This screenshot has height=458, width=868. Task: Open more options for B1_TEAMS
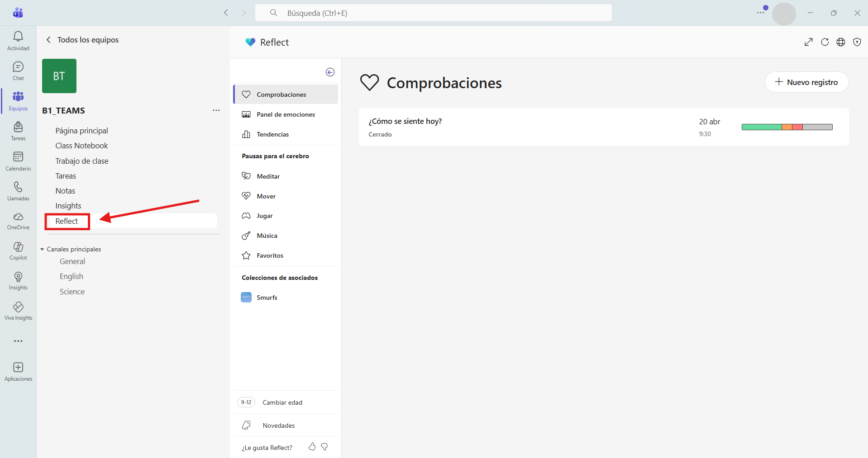[x=216, y=110]
